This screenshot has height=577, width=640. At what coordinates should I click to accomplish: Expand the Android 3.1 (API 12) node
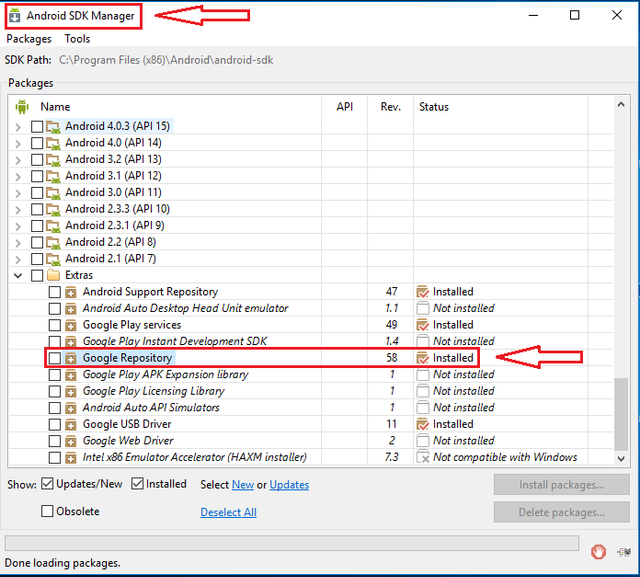[x=18, y=177]
